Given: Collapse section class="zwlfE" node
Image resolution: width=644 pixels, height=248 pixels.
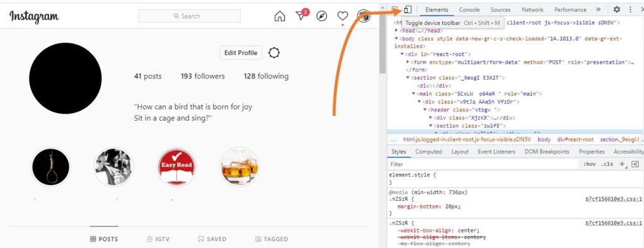Looking at the screenshot, I should (x=431, y=126).
